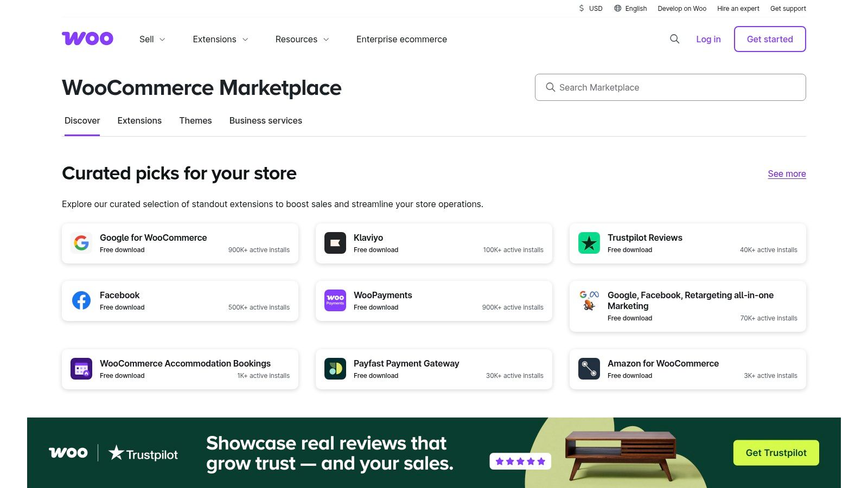Select the Google for WooCommerce icon
Screen dimensions: 868x488
click(81, 243)
